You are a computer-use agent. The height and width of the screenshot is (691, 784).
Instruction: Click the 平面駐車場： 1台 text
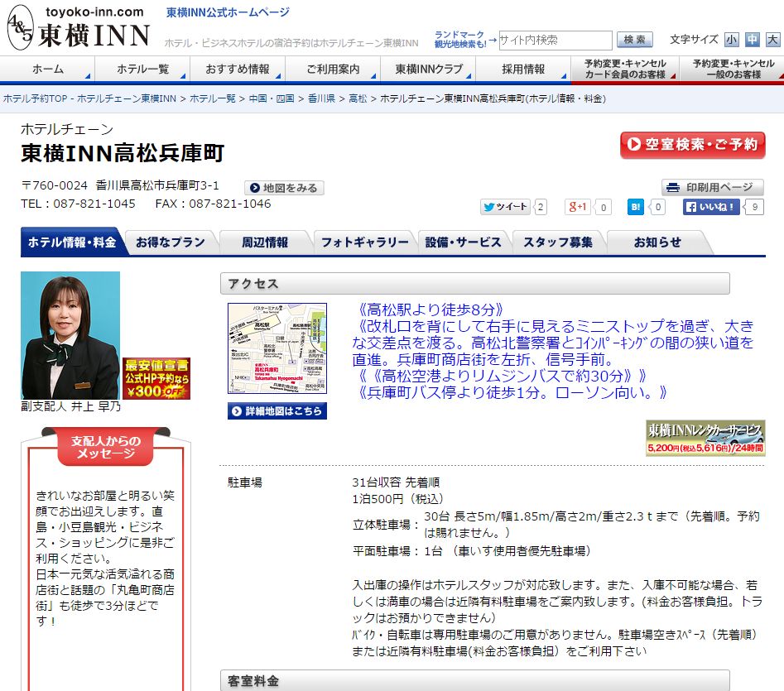pyautogui.click(x=472, y=551)
